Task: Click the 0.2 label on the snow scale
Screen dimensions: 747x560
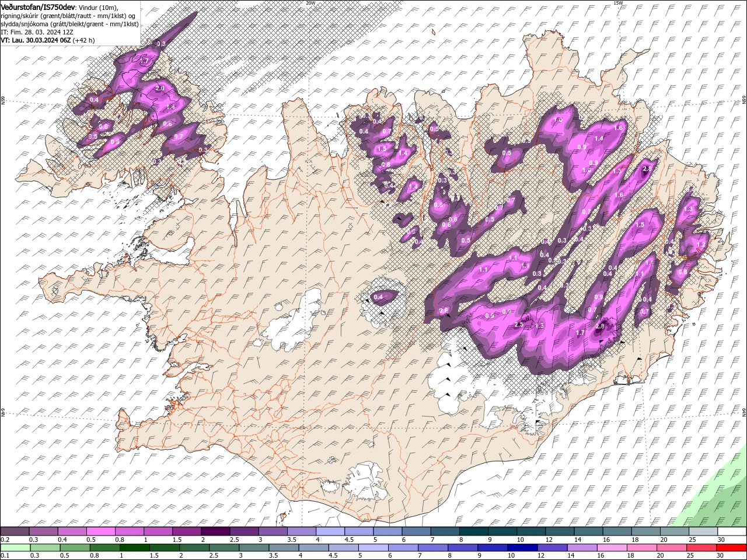Action: (x=4, y=540)
